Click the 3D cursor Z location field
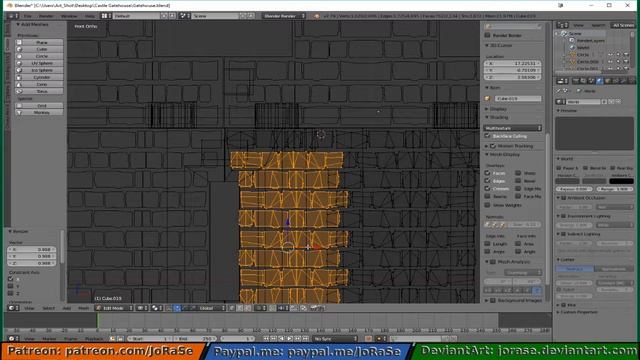Screen dimensions: 640x360 (512, 77)
